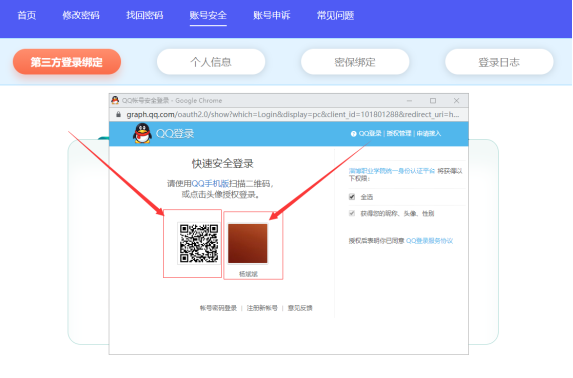Open the 个人信息 section
The width and height of the screenshot is (573, 378).
211,62
